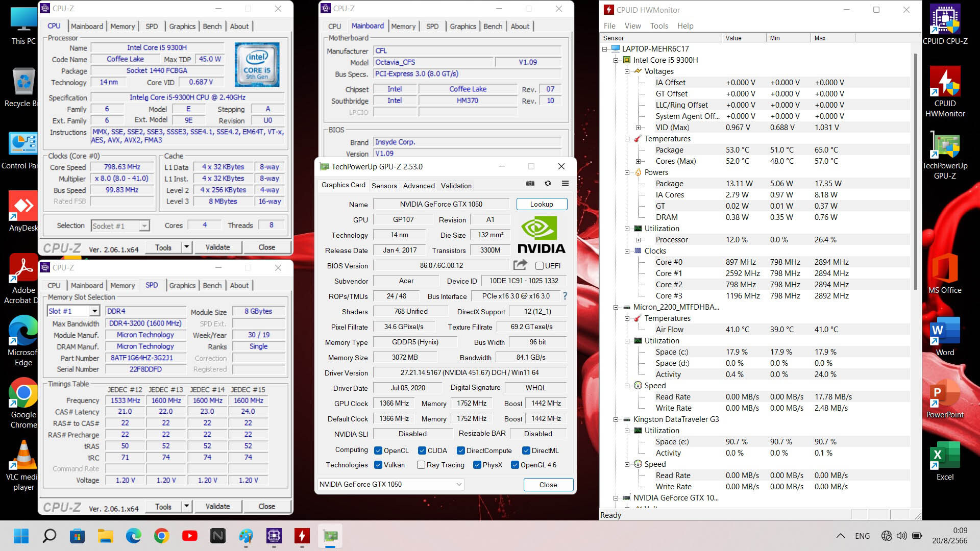Open CPUID HWMonitor desktop shortcut
980x551 pixels.
[x=945, y=92]
